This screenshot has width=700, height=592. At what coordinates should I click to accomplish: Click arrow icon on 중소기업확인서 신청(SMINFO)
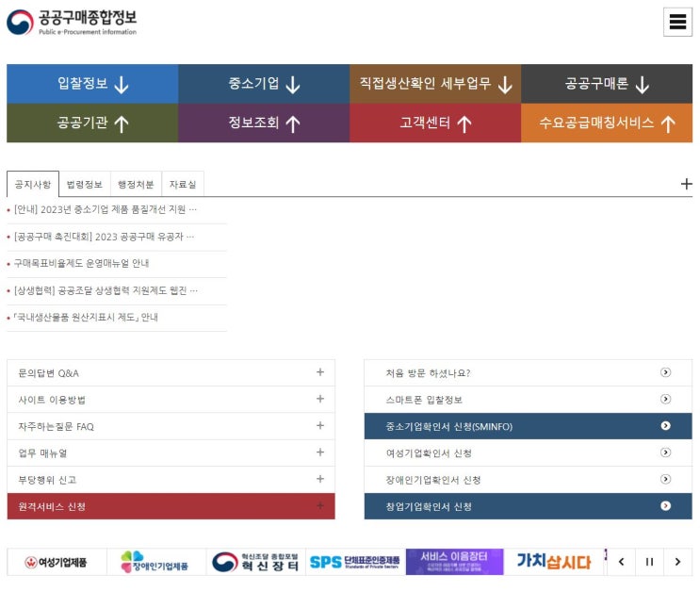coord(665,426)
